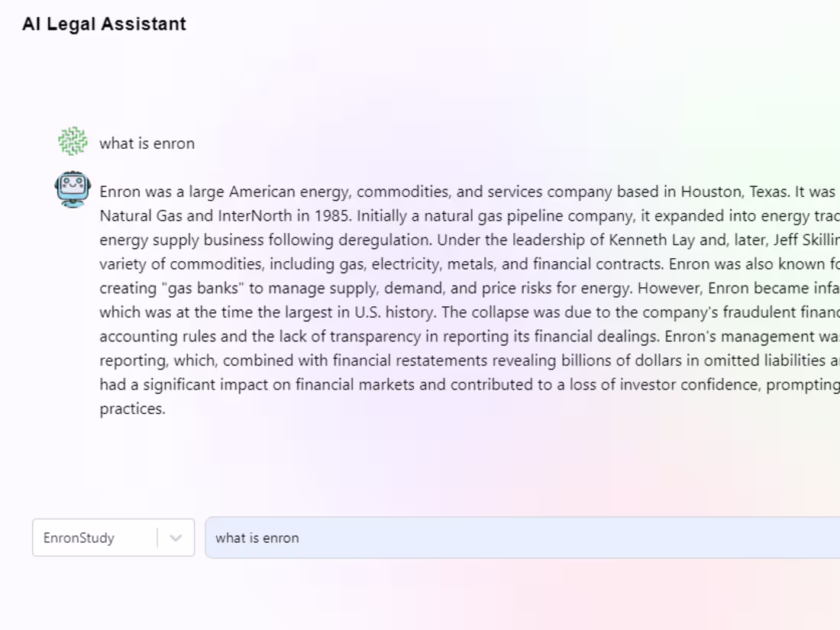Click the word "practices." ending the response
This screenshot has height=630, width=840.
132,409
